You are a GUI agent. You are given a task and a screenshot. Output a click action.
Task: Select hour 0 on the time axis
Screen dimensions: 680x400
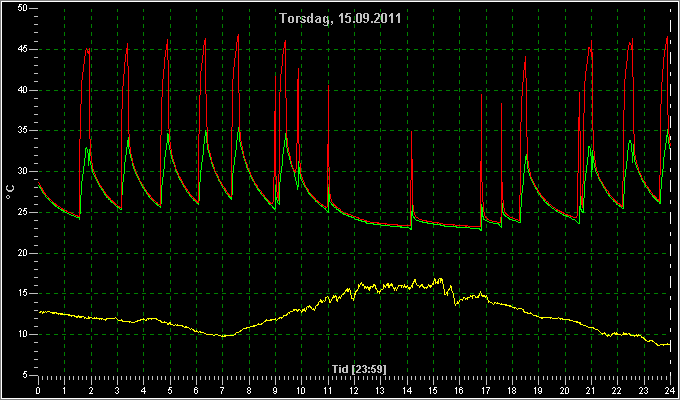[x=38, y=390]
